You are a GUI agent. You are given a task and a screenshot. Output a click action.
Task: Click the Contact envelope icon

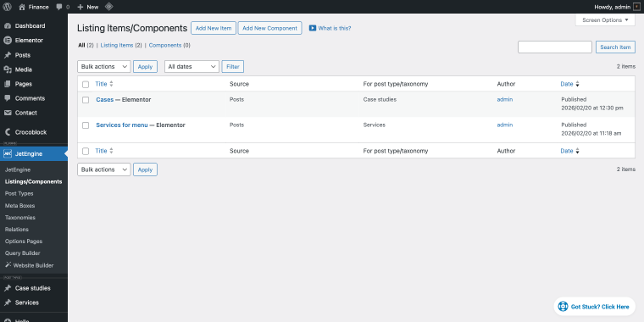[7, 113]
